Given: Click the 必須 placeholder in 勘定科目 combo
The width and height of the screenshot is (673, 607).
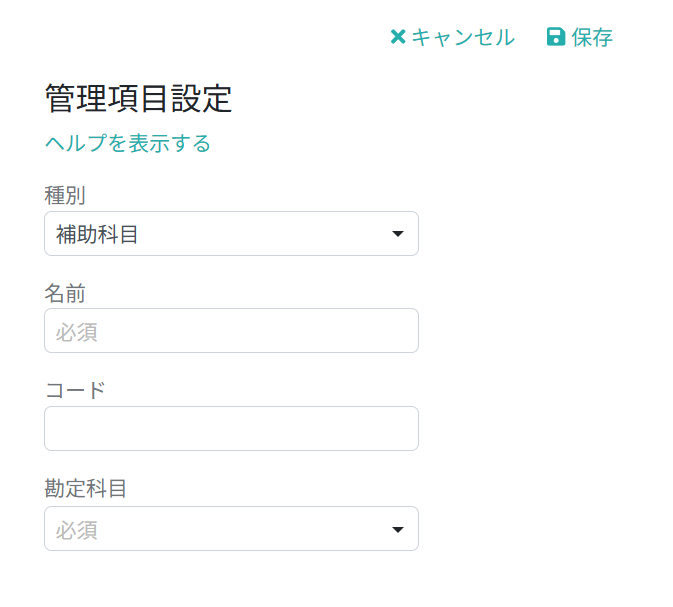Looking at the screenshot, I should point(77,529).
